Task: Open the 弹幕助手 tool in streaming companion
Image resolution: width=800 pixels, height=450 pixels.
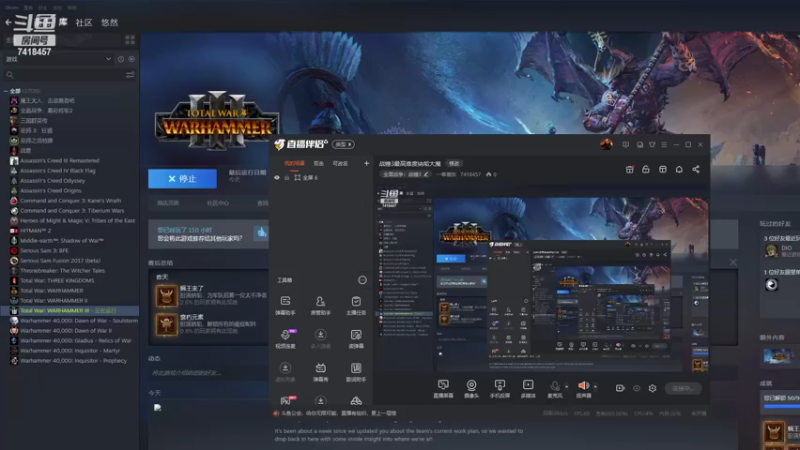Action: (x=285, y=305)
